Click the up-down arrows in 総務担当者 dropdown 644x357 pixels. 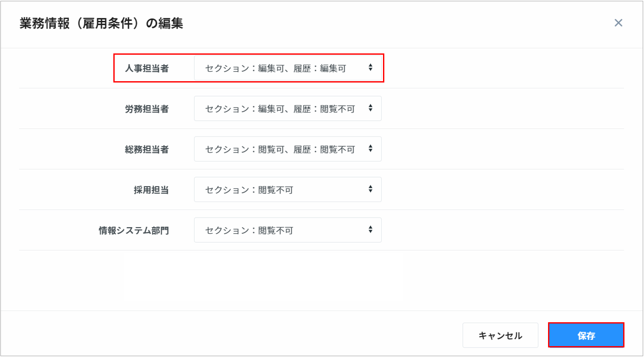(x=370, y=149)
